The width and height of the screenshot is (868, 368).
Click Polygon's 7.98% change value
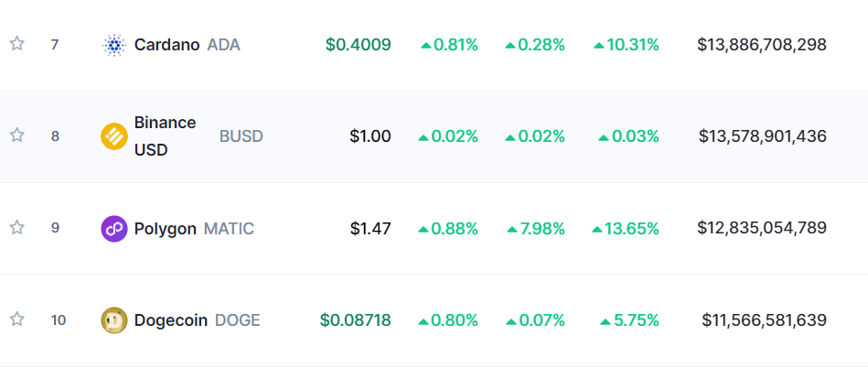click(535, 229)
